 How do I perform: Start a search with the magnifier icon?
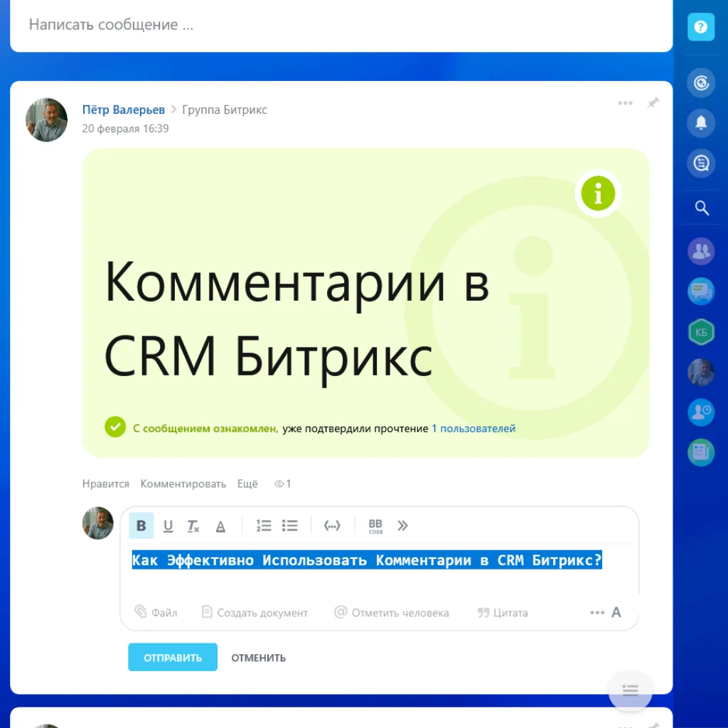701,208
